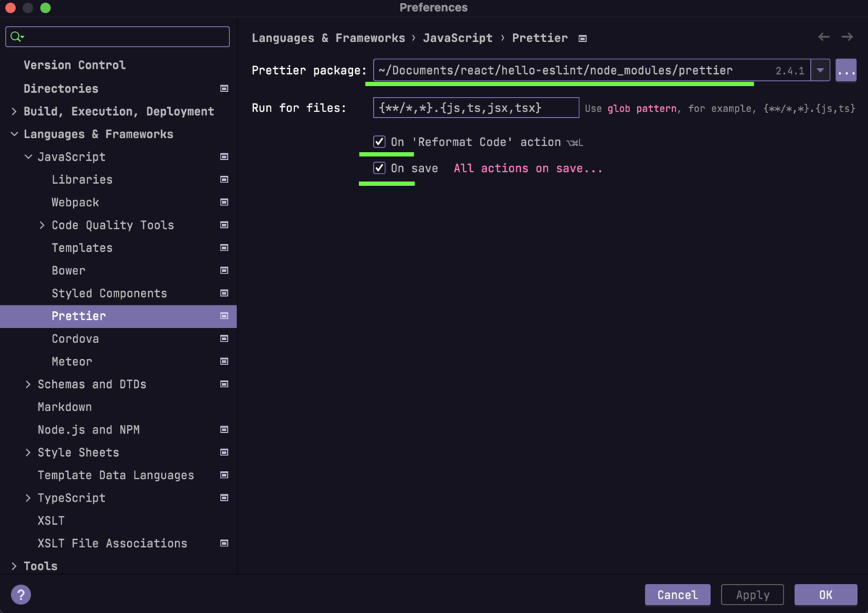Expand the Code Quality Tools node
Image resolution: width=868 pixels, height=613 pixels.
pyautogui.click(x=42, y=225)
